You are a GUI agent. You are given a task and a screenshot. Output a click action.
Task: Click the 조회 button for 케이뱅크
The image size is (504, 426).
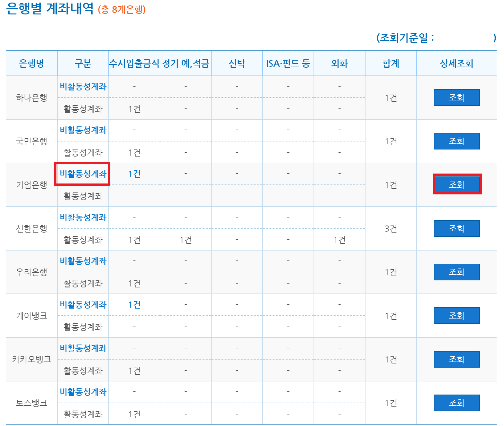point(457,316)
